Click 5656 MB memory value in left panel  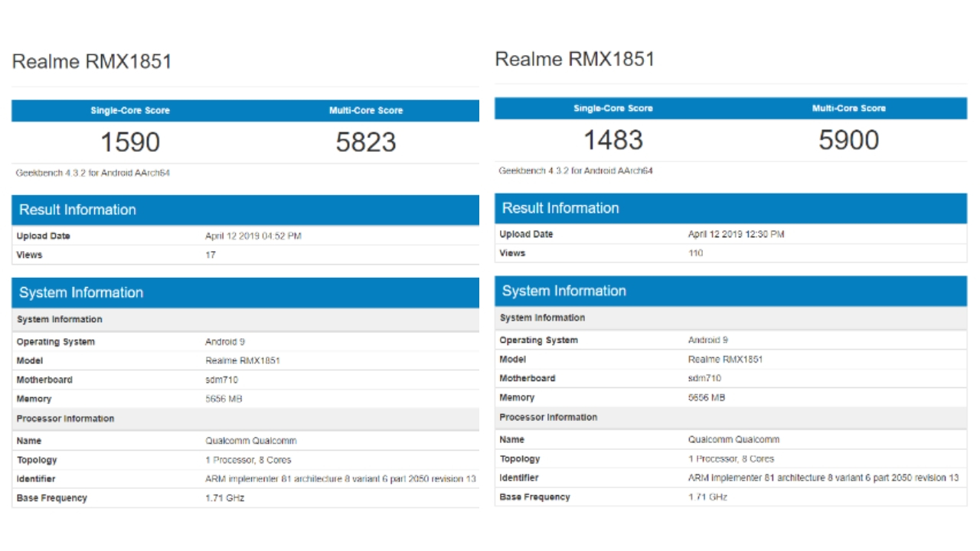(x=224, y=399)
